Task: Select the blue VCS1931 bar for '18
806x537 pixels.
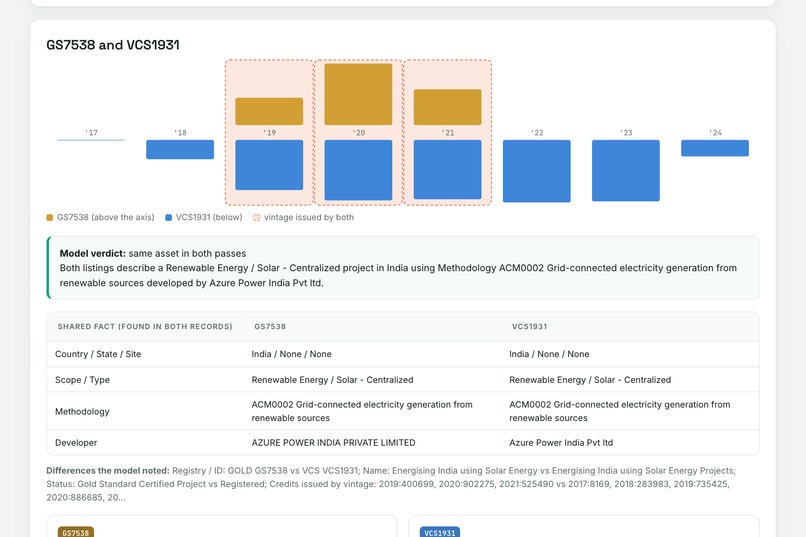Action: tap(180, 150)
